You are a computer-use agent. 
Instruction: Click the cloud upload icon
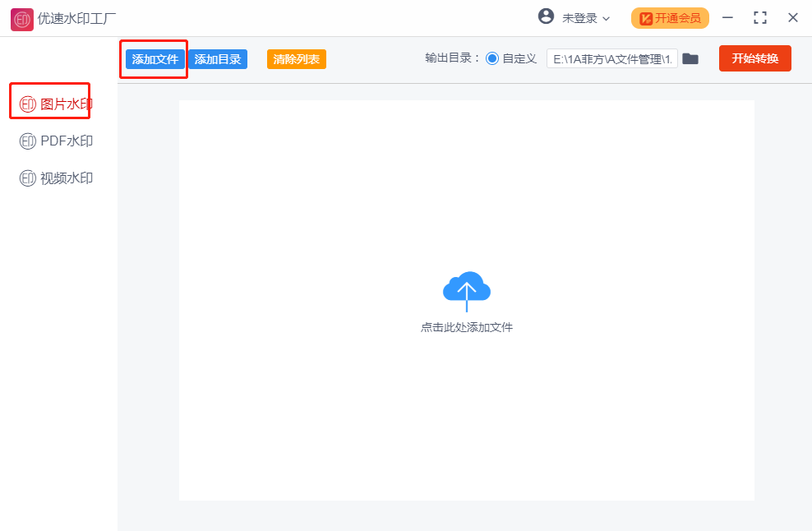click(467, 292)
